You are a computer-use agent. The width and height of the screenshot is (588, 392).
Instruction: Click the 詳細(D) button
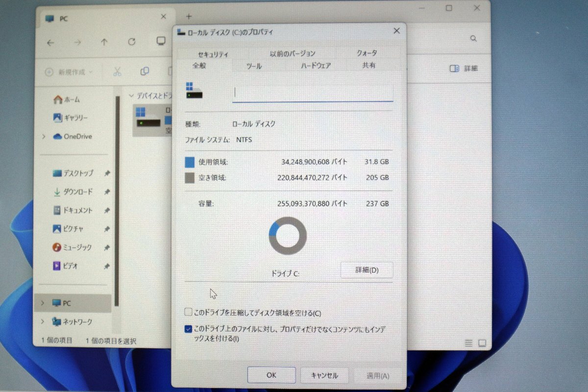[x=367, y=270]
